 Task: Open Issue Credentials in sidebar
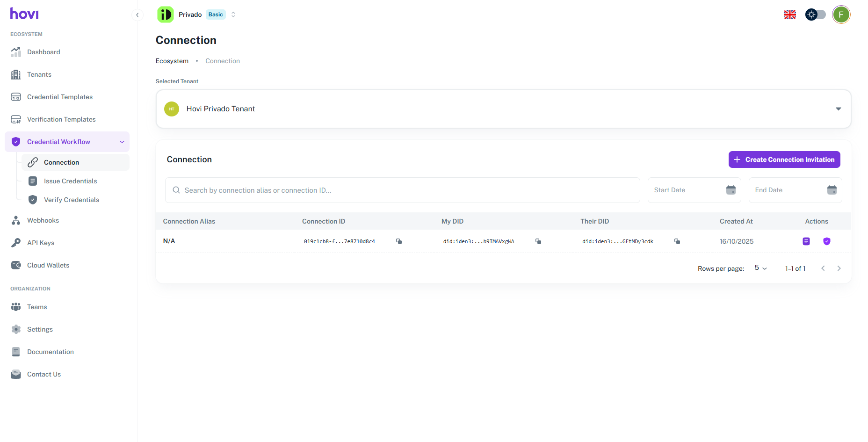[x=70, y=181]
